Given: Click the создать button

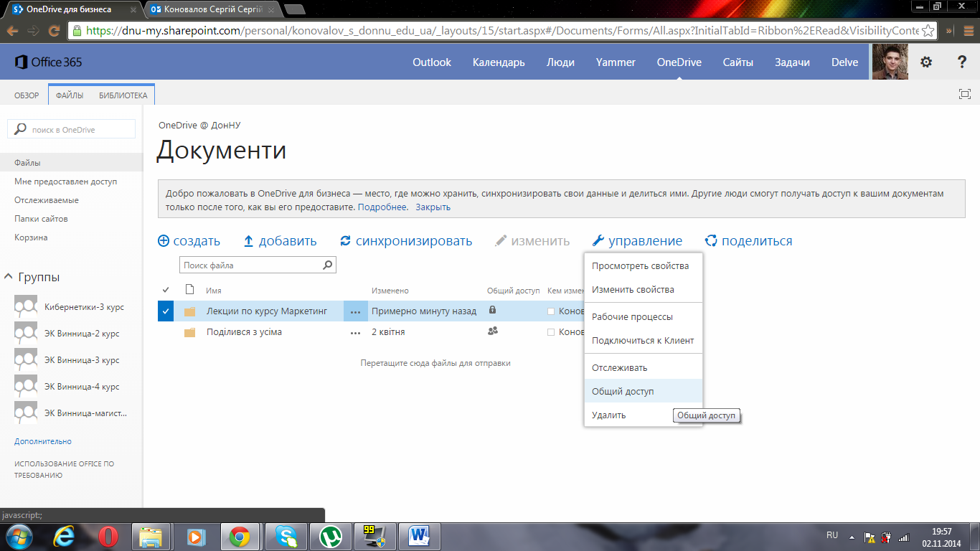Looking at the screenshot, I should tap(189, 241).
